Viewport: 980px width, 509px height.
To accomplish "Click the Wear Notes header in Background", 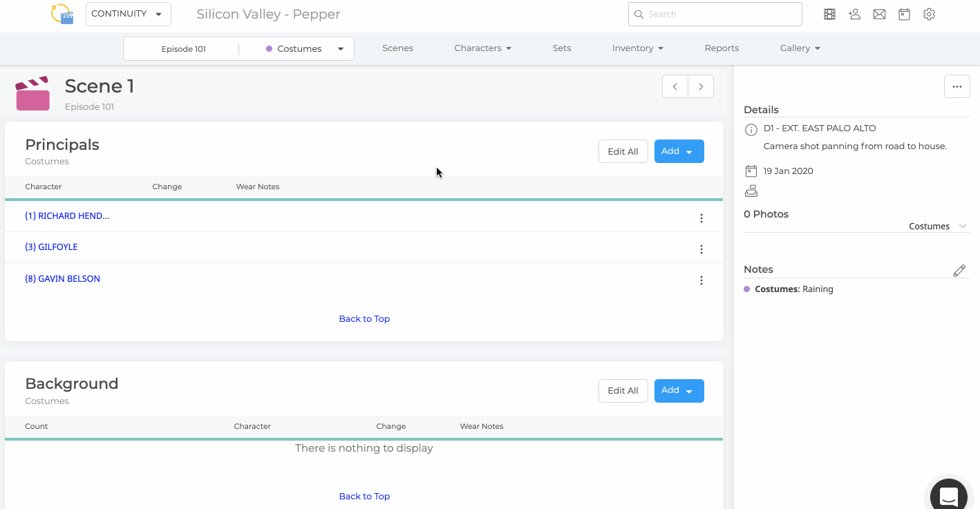I will point(482,427).
